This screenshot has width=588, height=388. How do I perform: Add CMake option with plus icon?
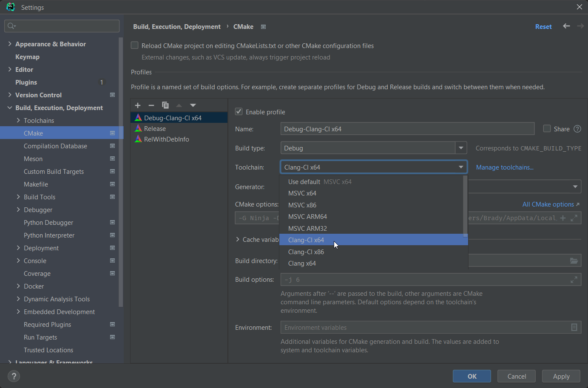click(563, 218)
